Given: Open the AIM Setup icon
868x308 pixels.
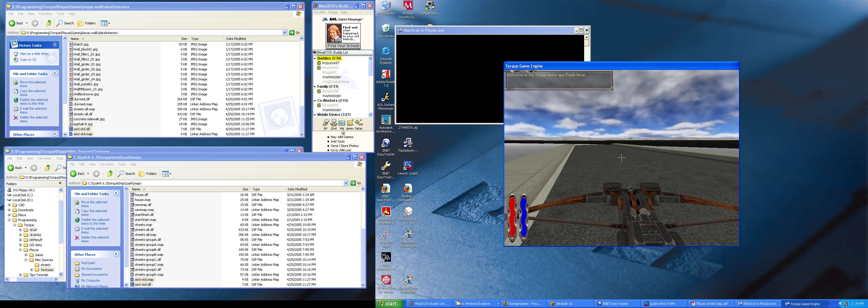Looking at the screenshot, I should pyautogui.click(x=359, y=123).
